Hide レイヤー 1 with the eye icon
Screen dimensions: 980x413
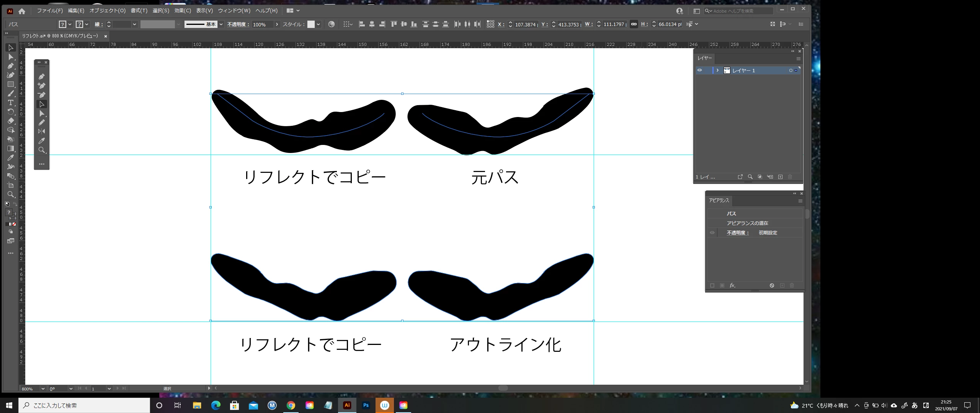click(x=699, y=70)
